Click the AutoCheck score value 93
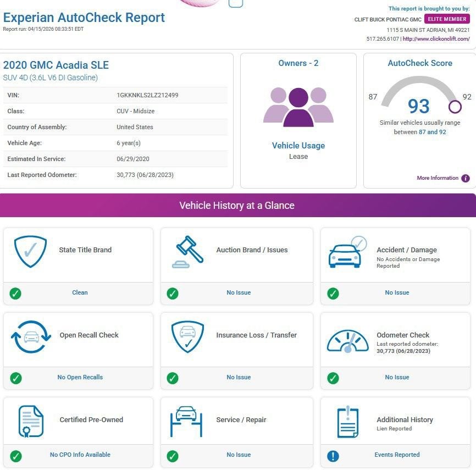 point(419,106)
